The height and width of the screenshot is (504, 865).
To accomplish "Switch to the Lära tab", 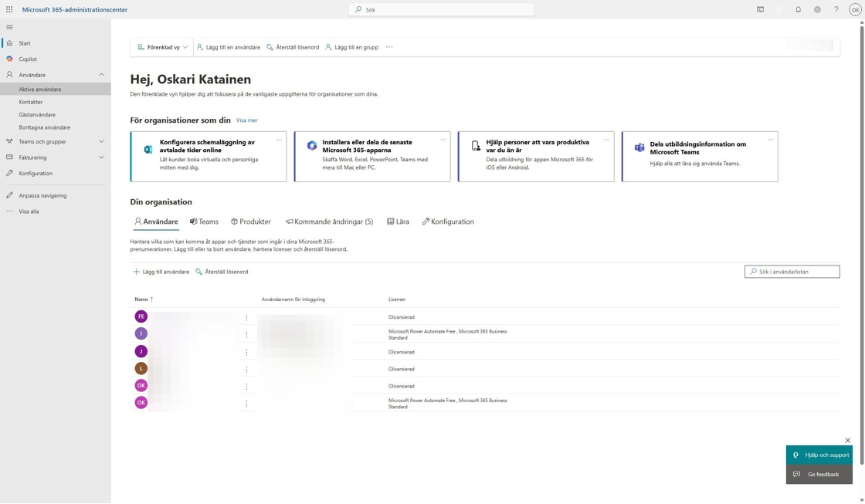I will click(399, 222).
